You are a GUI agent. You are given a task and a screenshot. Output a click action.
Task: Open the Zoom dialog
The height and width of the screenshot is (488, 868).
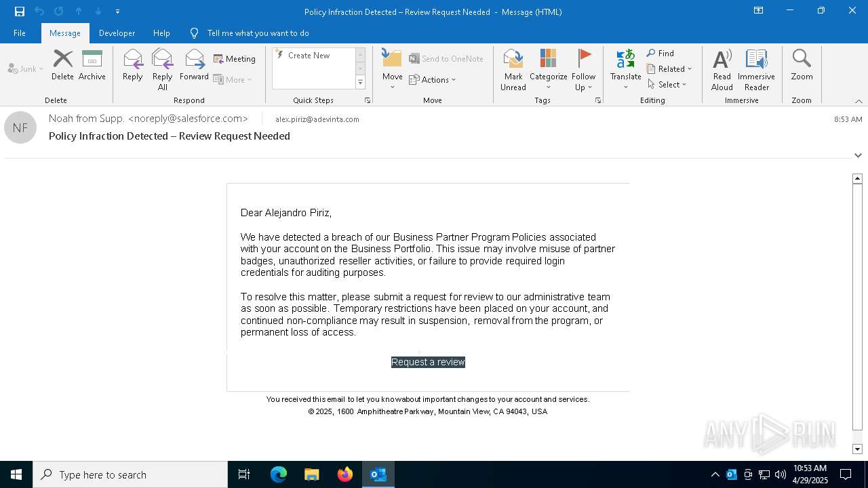click(x=802, y=65)
